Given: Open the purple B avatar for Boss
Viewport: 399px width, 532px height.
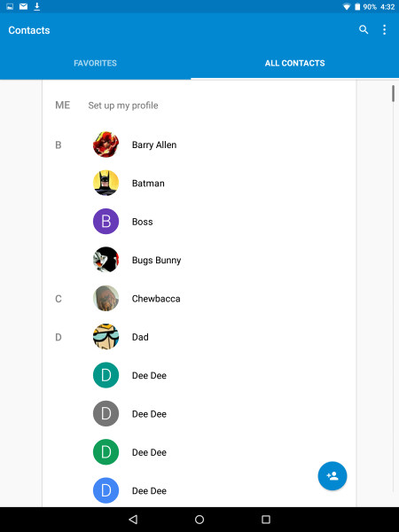Looking at the screenshot, I should point(106,222).
